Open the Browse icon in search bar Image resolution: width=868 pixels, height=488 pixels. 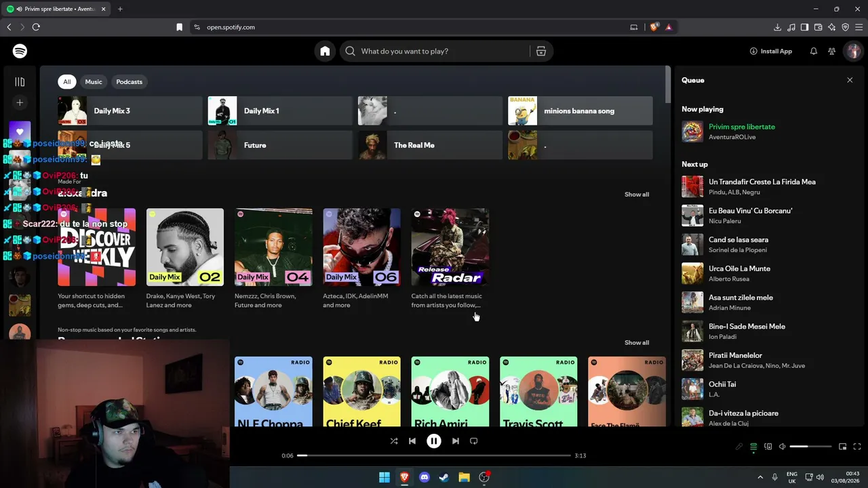pos(541,51)
